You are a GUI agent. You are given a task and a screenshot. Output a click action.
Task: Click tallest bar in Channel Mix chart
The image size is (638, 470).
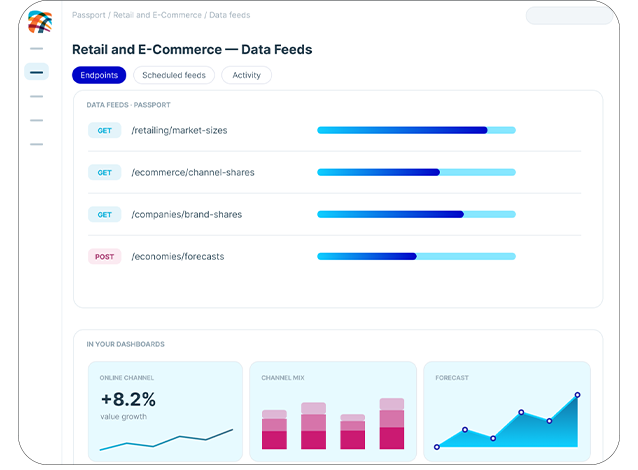(x=392, y=424)
